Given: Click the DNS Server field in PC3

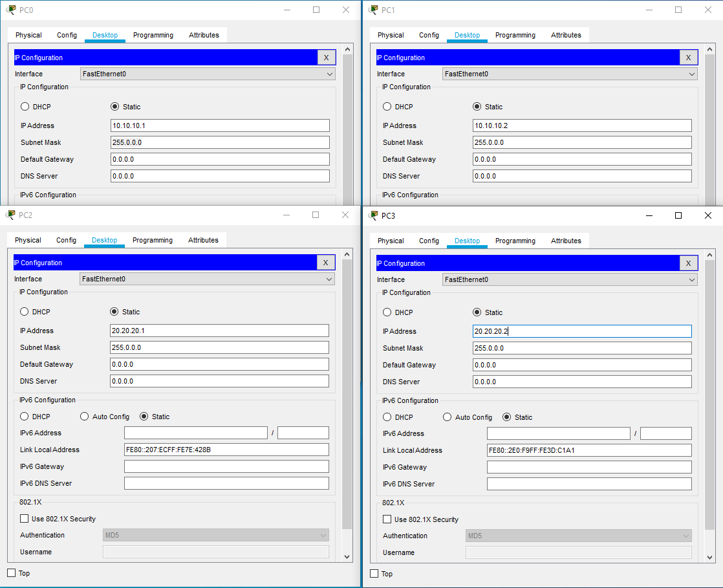Looking at the screenshot, I should (582, 382).
